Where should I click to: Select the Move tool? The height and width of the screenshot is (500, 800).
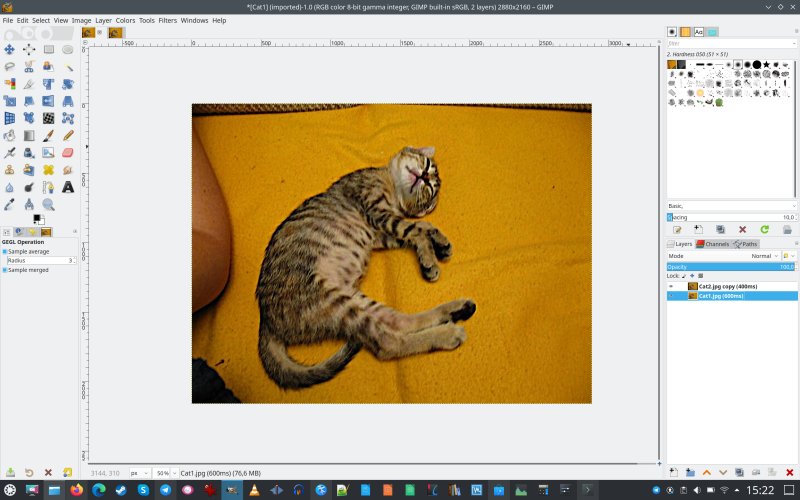pos(9,49)
